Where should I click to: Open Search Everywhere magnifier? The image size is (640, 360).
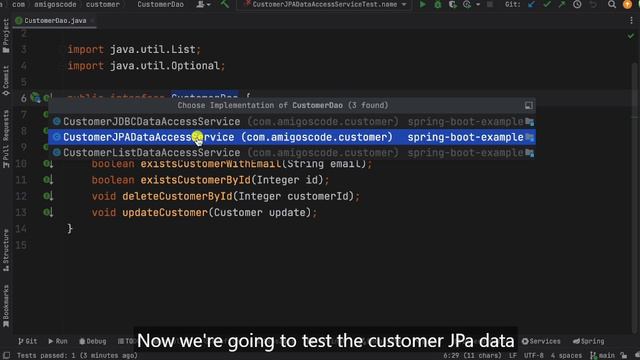click(611, 4)
